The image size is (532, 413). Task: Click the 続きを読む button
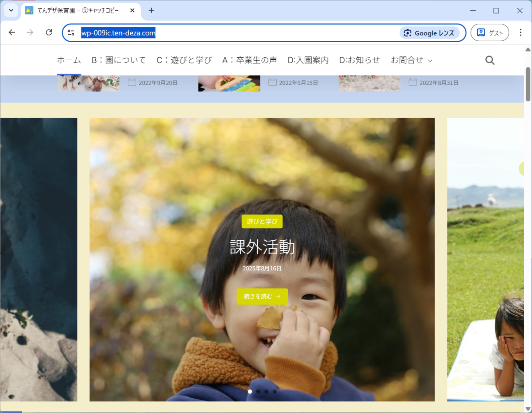(262, 296)
